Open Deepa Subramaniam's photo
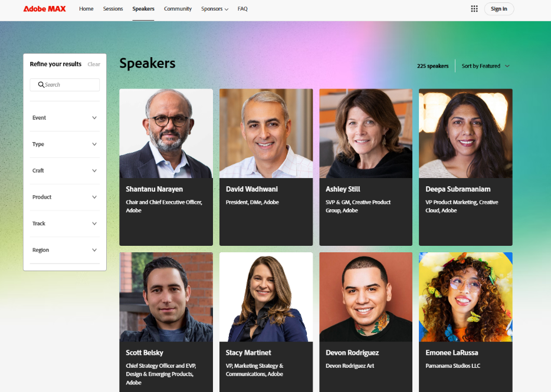This screenshot has height=392, width=551. [x=465, y=133]
